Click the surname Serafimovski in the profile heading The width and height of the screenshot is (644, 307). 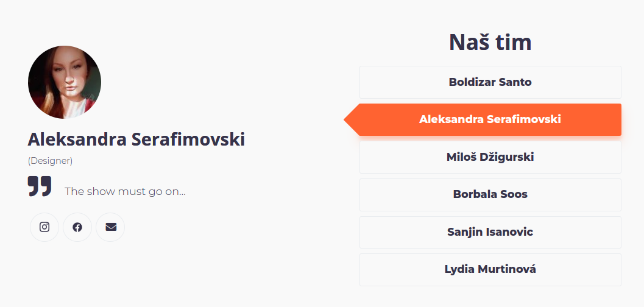coord(188,139)
